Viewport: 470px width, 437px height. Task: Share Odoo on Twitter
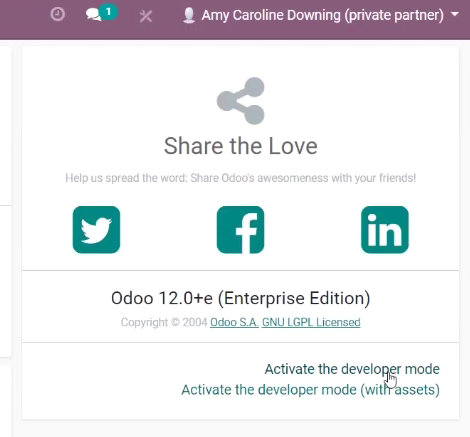[96, 230]
